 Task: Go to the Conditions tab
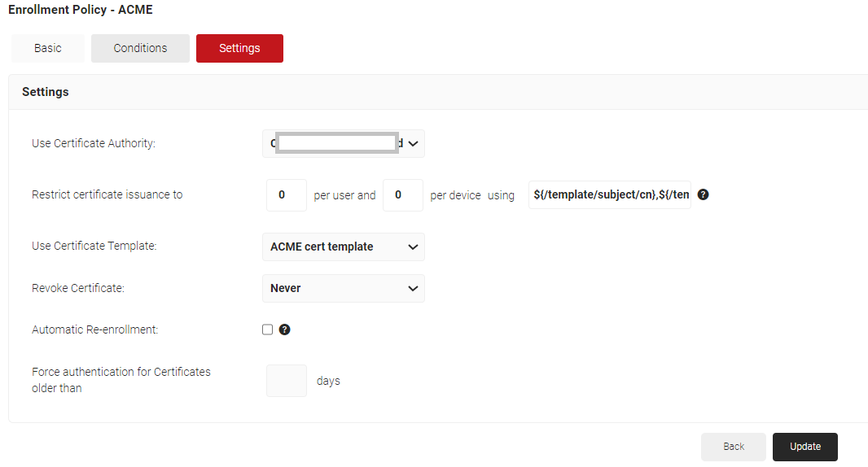(140, 48)
